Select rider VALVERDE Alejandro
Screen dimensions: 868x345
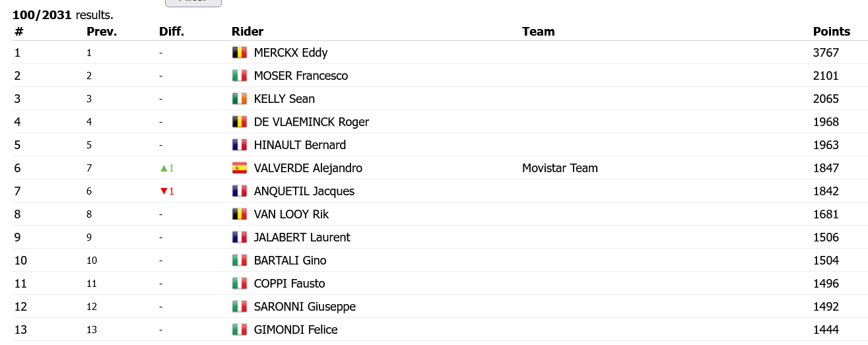pyautogui.click(x=308, y=168)
